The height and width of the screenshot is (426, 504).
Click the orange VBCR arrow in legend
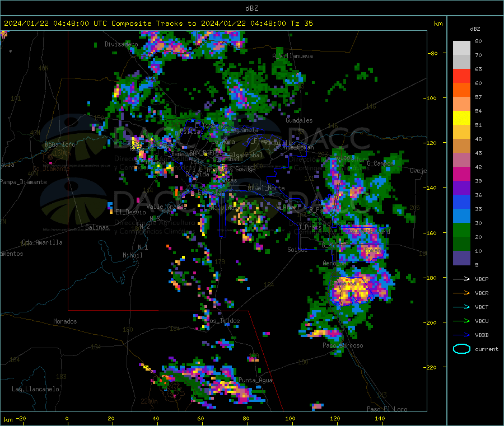tap(461, 293)
